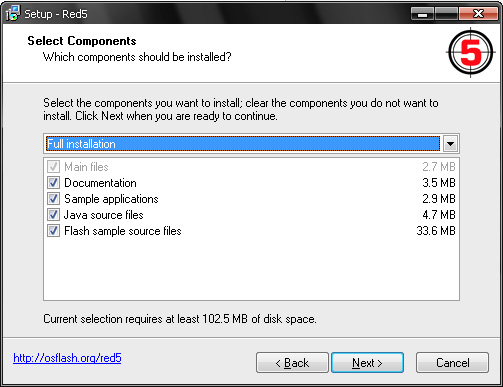Click the Red5 target logo
This screenshot has width=503, height=387.
tap(470, 52)
